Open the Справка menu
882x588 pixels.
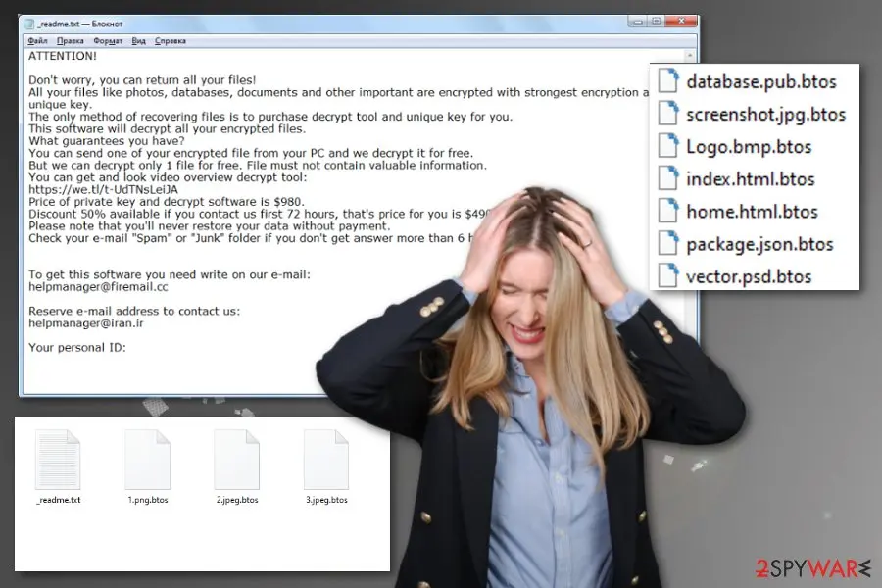coord(171,41)
